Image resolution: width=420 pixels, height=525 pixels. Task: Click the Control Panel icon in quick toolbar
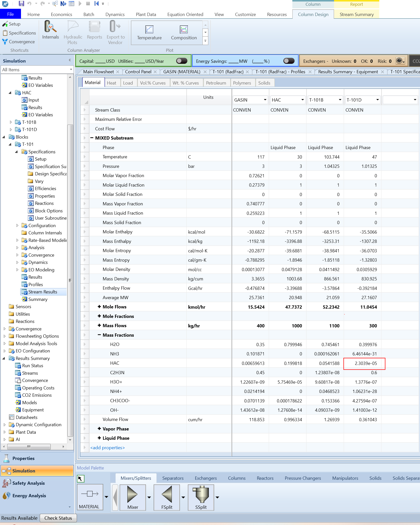click(71, 4)
